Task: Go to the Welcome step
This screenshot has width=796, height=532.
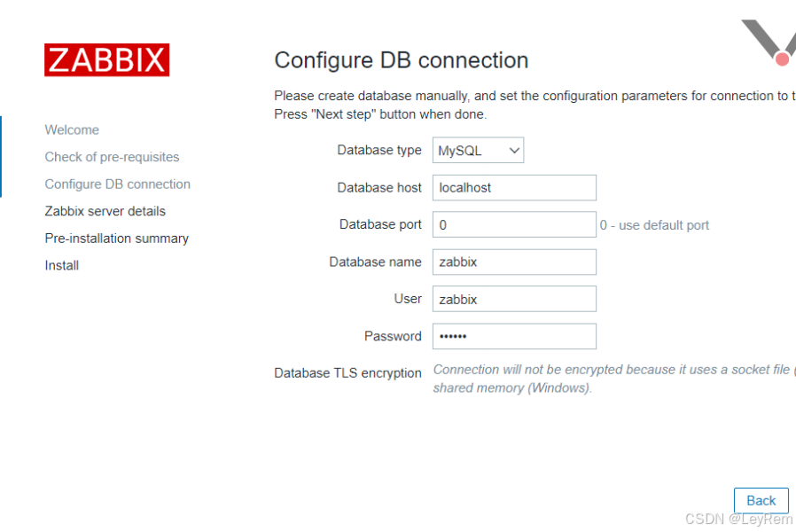Action: point(72,130)
